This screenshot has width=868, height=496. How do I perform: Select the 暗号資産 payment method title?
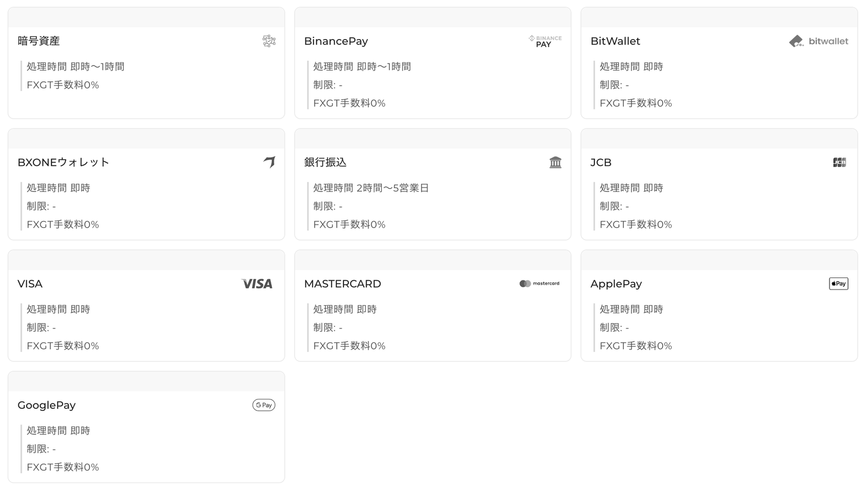[39, 41]
